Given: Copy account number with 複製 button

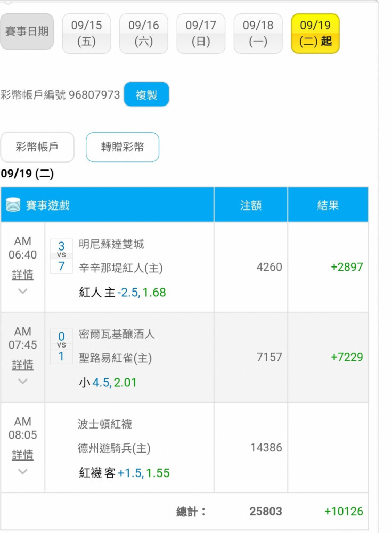Looking at the screenshot, I should [146, 94].
